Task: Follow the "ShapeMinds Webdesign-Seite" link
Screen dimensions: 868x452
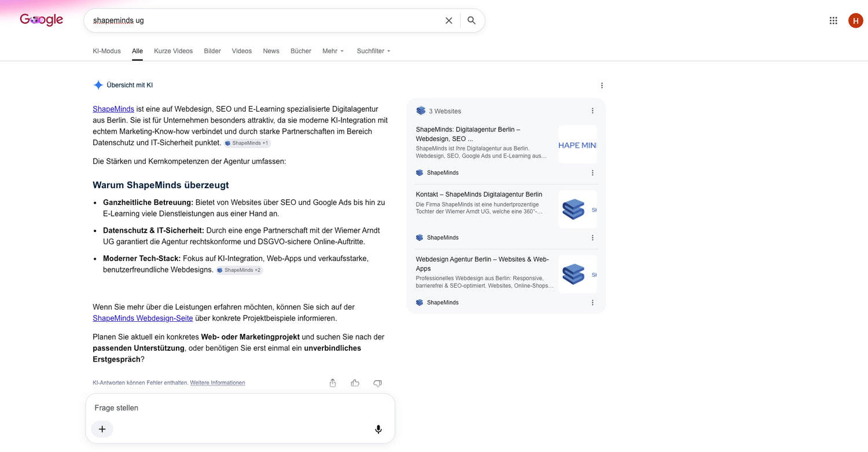Action: tap(143, 318)
